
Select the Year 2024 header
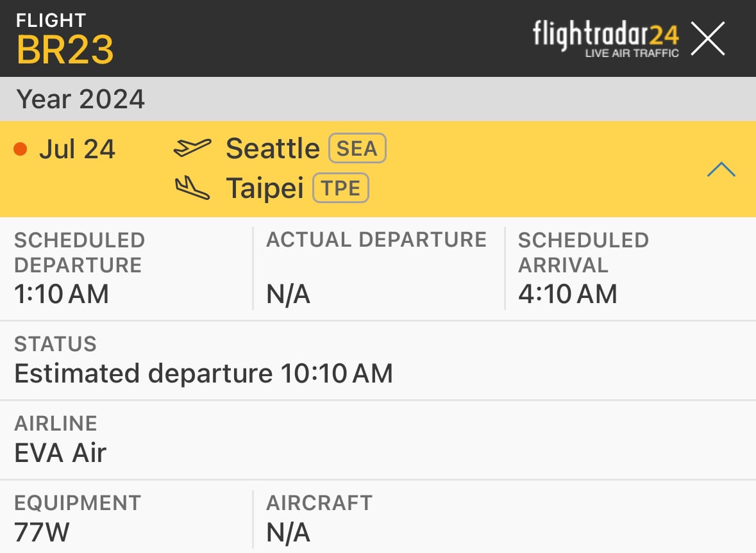point(81,99)
